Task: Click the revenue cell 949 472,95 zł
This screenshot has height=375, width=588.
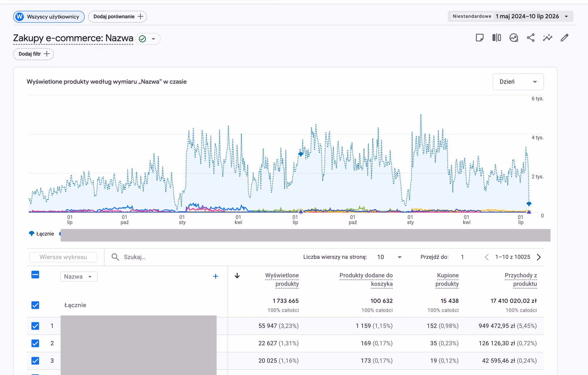Action: [x=508, y=326]
